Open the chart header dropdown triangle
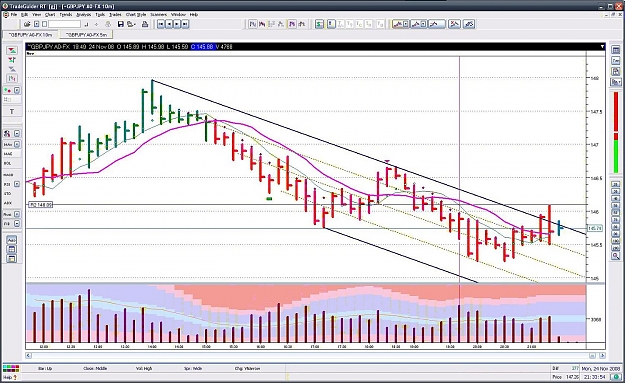This screenshot has width=625, height=383. pos(602,47)
